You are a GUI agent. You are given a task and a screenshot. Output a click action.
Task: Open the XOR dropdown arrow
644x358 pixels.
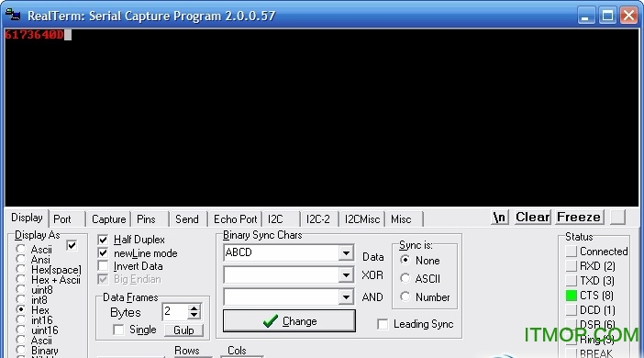point(346,274)
